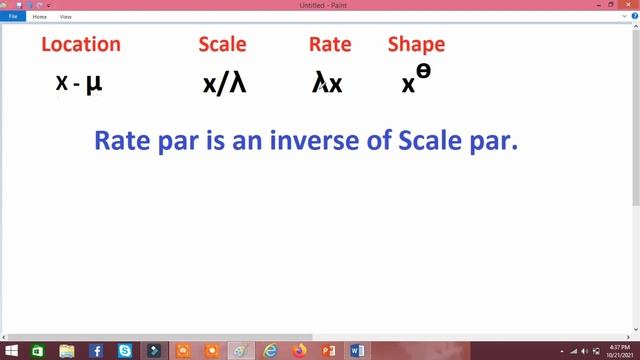Click the Paint icon on the taskbar
Viewport: 640px width, 360px height.
[x=241, y=351]
